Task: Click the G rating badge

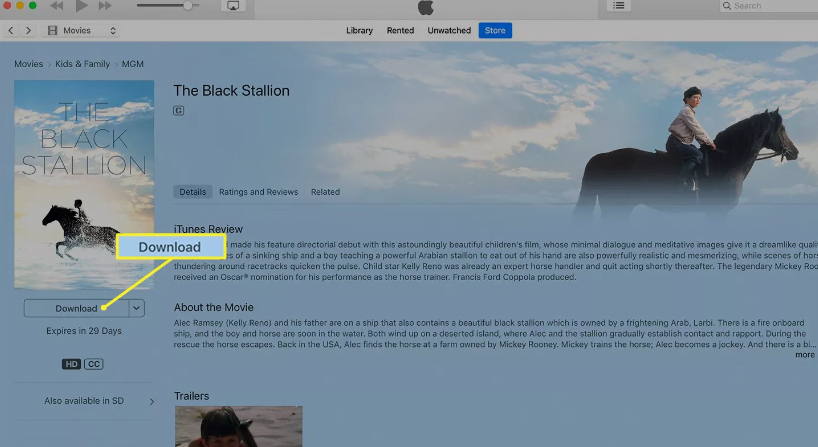Action: coord(178,111)
